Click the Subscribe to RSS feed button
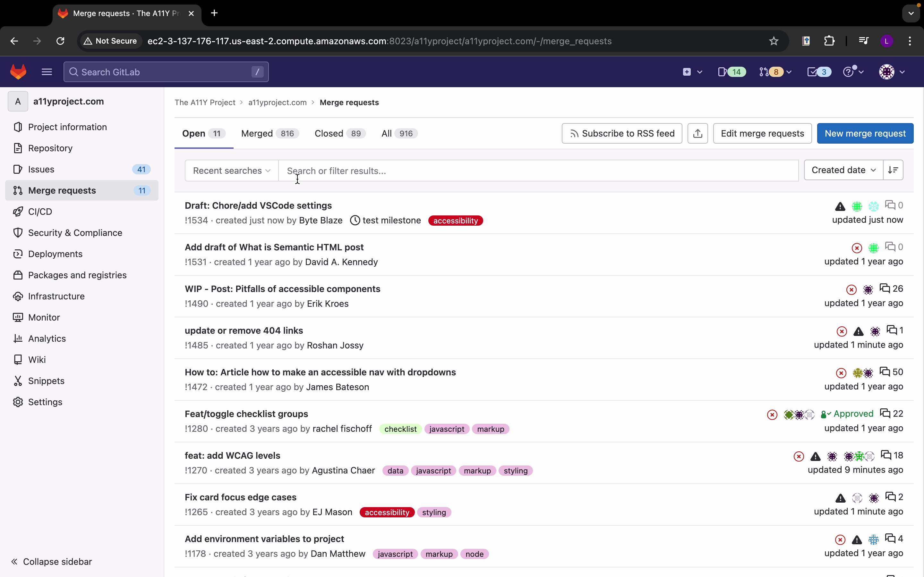Screen dimensions: 924x577 (x=621, y=134)
